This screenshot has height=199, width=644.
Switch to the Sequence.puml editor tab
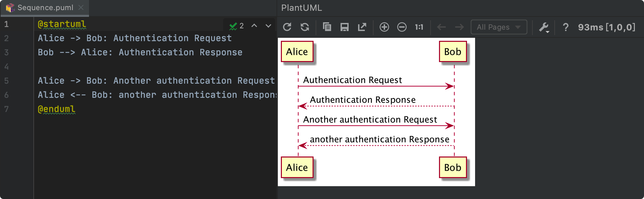(x=45, y=8)
